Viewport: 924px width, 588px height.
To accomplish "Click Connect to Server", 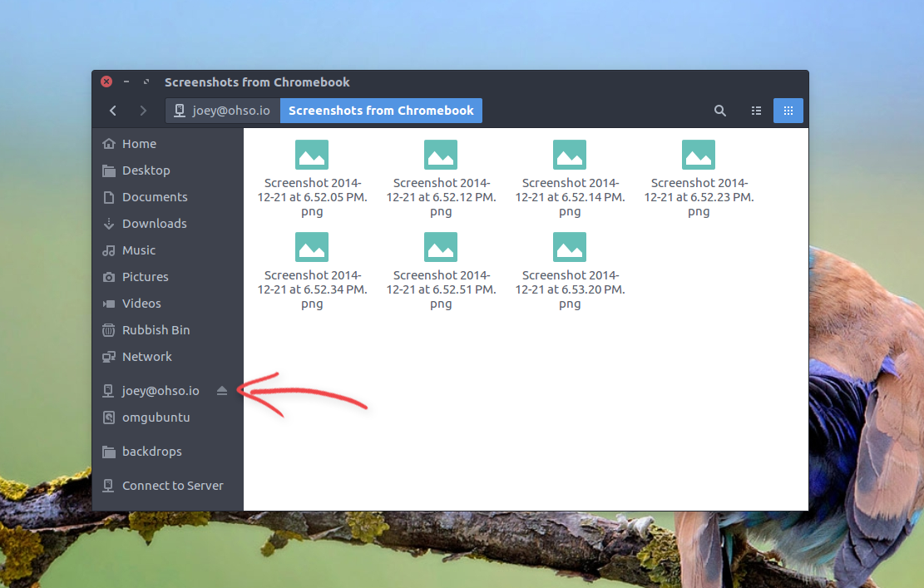I will tap(172, 486).
